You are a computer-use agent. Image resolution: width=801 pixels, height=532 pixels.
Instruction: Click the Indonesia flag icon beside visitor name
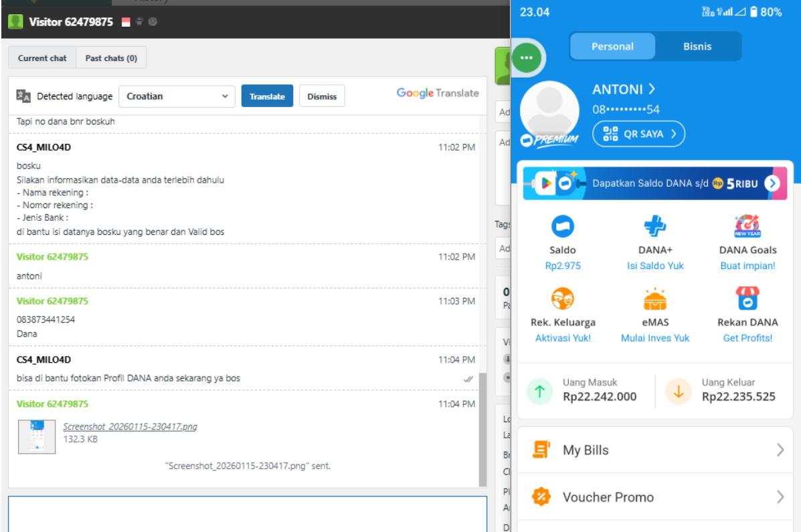pyautogui.click(x=126, y=22)
